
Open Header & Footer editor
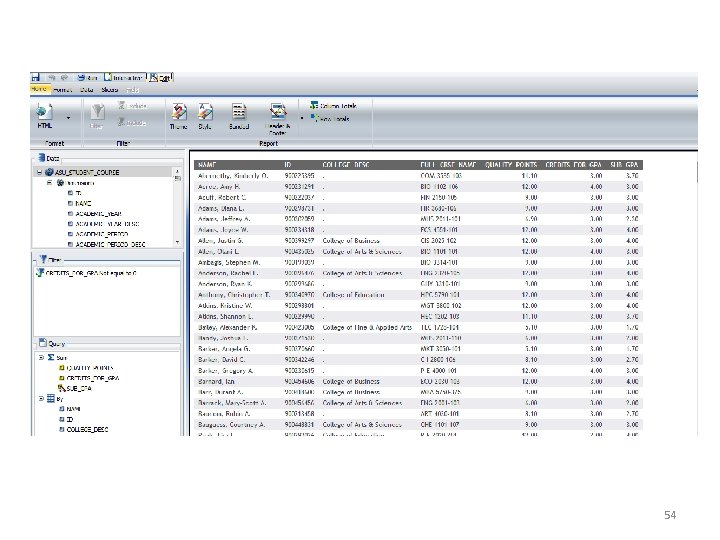tap(278, 119)
